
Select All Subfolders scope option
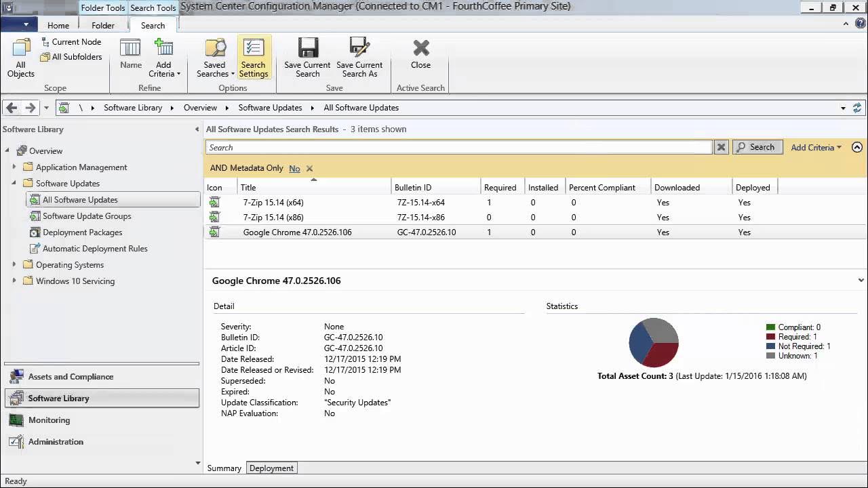point(71,57)
